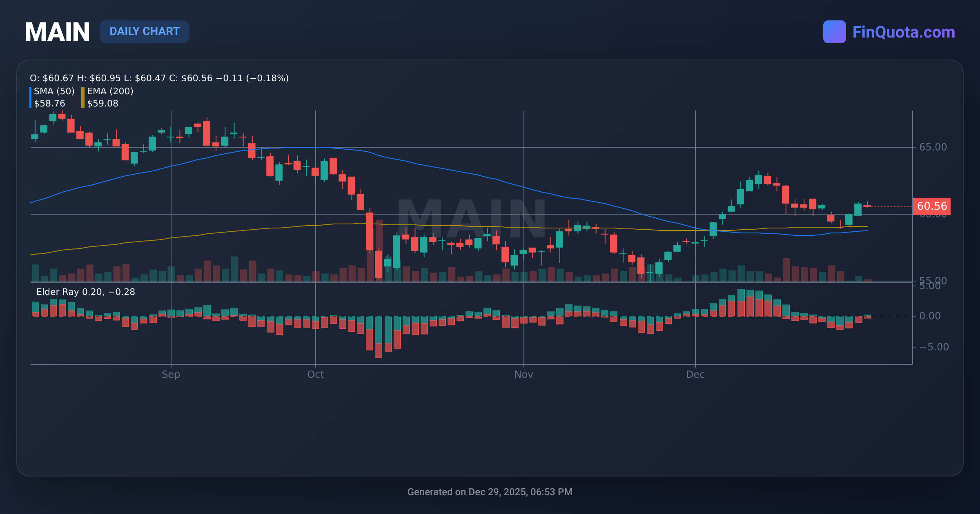This screenshot has height=514, width=980.
Task: Switch to the DAILY CHART tab
Action: click(144, 31)
